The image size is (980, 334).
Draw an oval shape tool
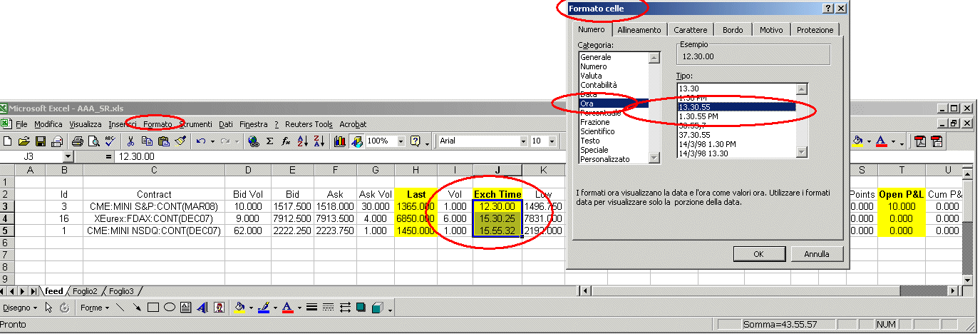[x=170, y=308]
